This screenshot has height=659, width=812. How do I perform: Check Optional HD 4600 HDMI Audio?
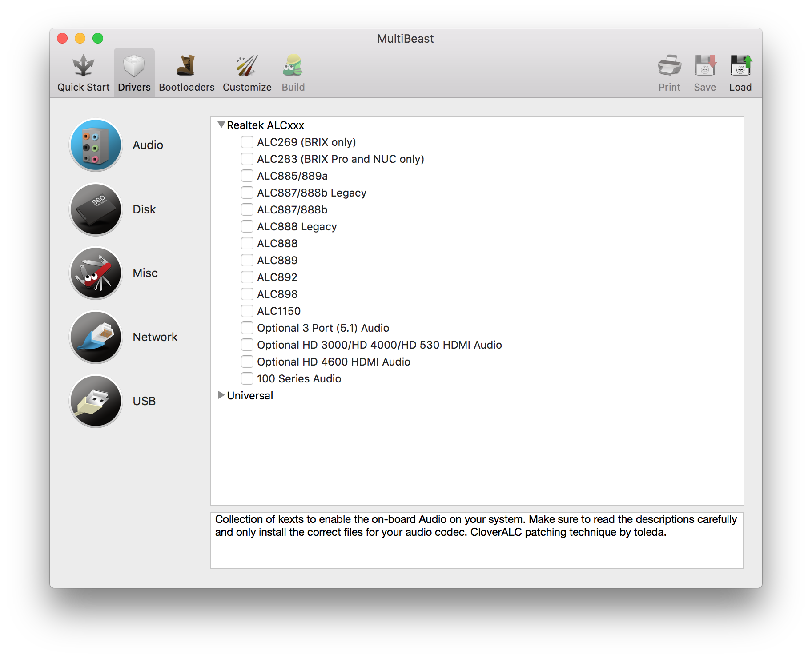(247, 361)
